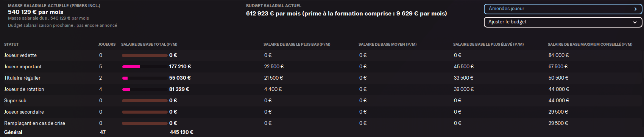Image resolution: width=644 pixels, height=137 pixels.
Task: Sort by Salaire de base le plus élevé
Action: coord(488,45)
